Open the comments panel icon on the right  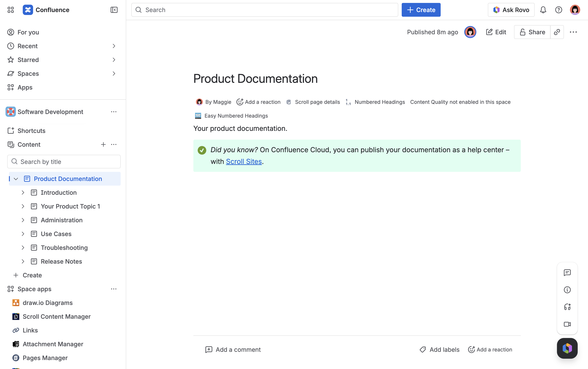click(567, 273)
